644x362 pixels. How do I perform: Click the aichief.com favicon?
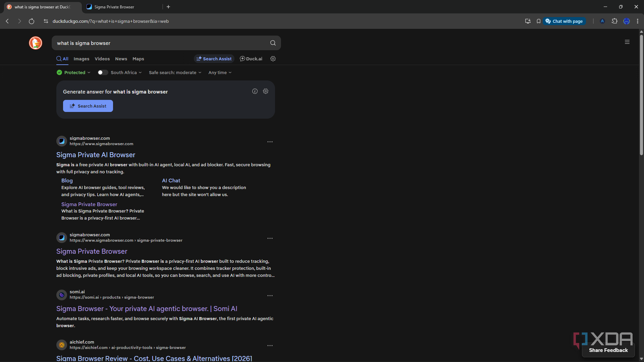[x=62, y=345]
